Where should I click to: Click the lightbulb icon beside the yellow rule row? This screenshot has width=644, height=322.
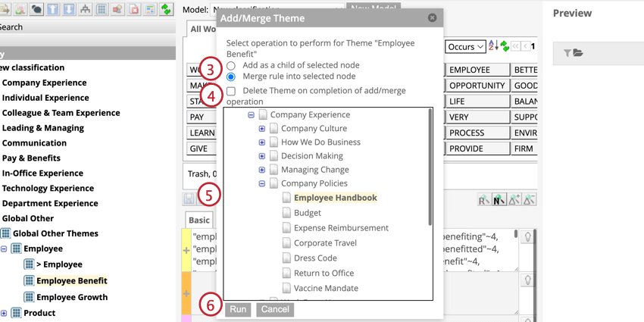tap(528, 237)
